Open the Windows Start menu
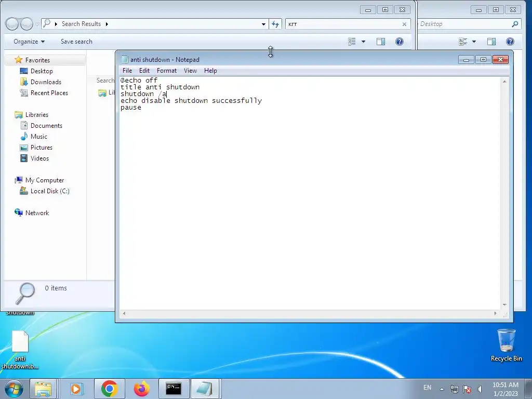The height and width of the screenshot is (399, 532). [14, 389]
